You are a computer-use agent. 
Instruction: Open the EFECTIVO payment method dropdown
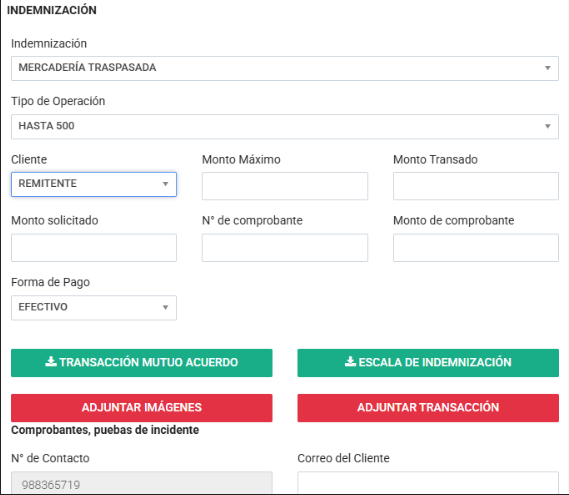pos(94,308)
